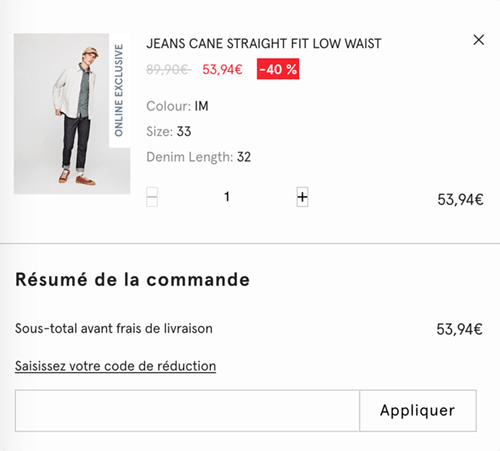Image resolution: width=500 pixels, height=451 pixels.
Task: Click the -40 % discount badge
Action: 278,69
